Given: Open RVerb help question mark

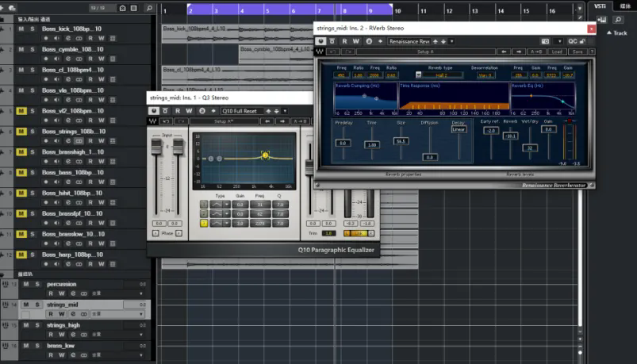Looking at the screenshot, I should 592,52.
